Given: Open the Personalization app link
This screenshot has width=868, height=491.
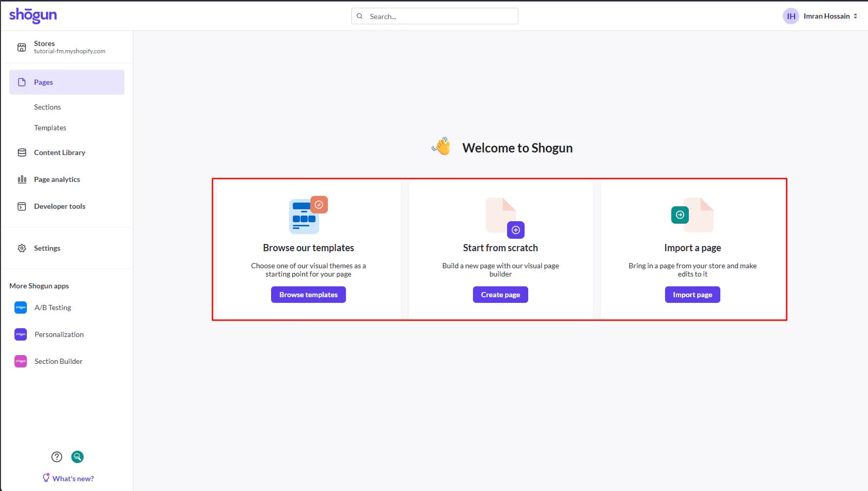Looking at the screenshot, I should pos(59,334).
